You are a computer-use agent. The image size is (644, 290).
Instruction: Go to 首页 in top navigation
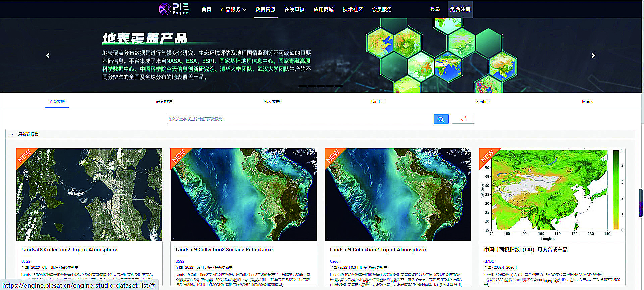[x=206, y=9]
